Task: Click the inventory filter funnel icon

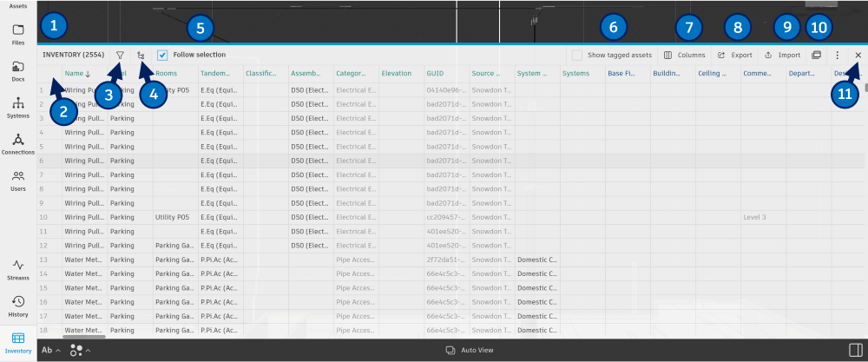Action: (x=120, y=55)
